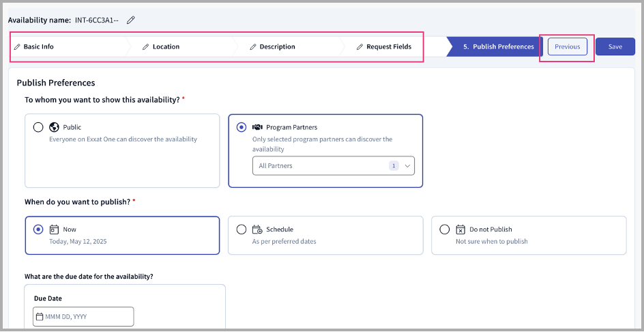Click the pencil icon on Location step
This screenshot has height=332, width=644.
145,47
